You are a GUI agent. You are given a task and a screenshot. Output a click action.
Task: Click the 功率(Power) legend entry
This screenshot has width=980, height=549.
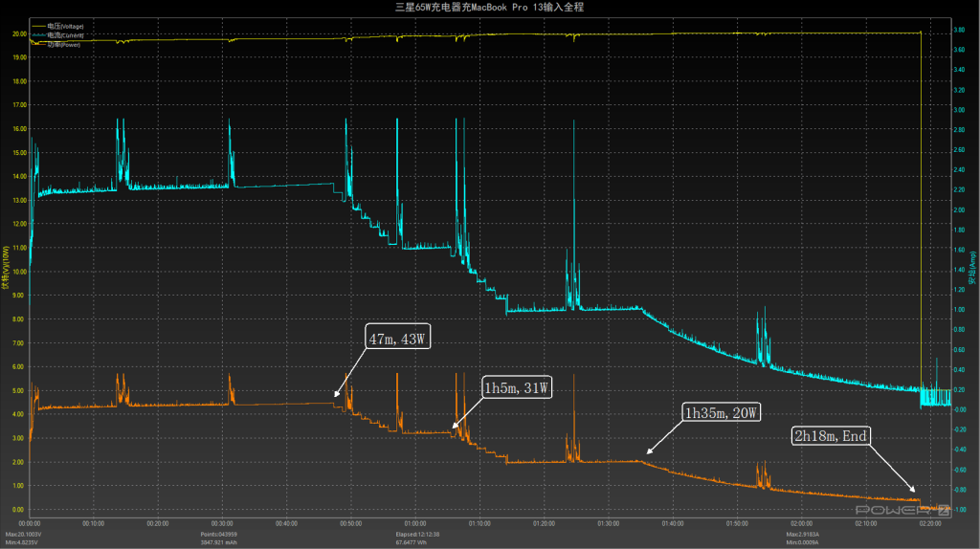[x=56, y=44]
